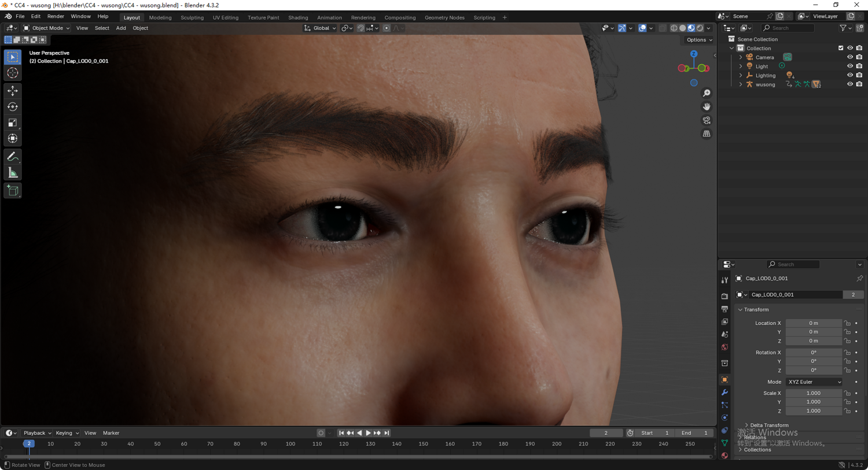Open the XYZ Euler rotation mode dropdown

(814, 382)
